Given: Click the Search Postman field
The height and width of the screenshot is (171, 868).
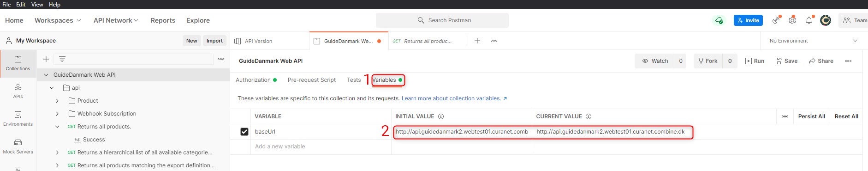Looking at the screenshot, I should coord(442,20).
